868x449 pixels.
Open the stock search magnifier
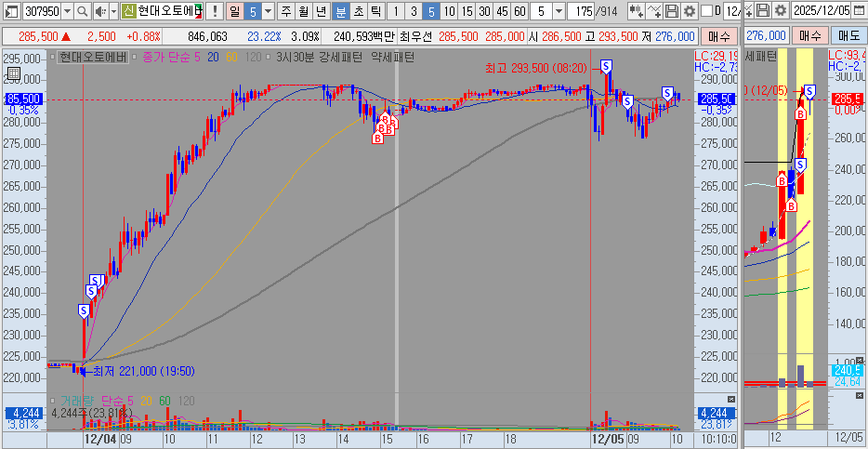[82, 10]
